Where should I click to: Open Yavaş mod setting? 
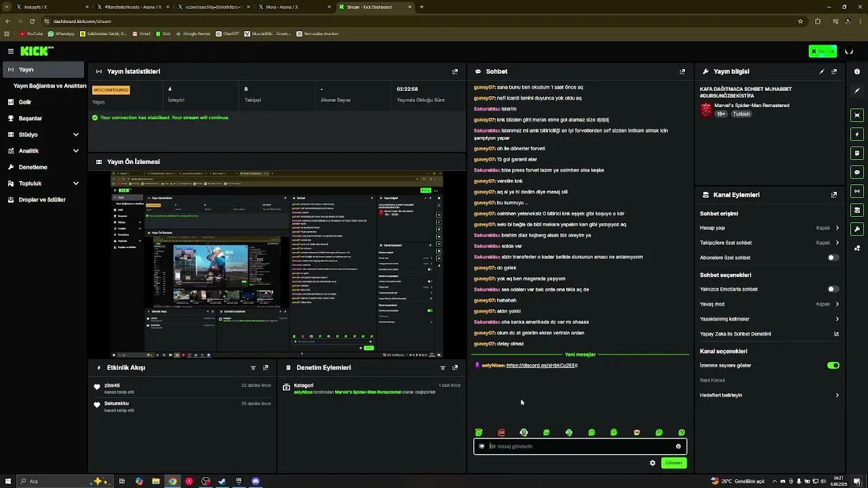click(x=769, y=304)
